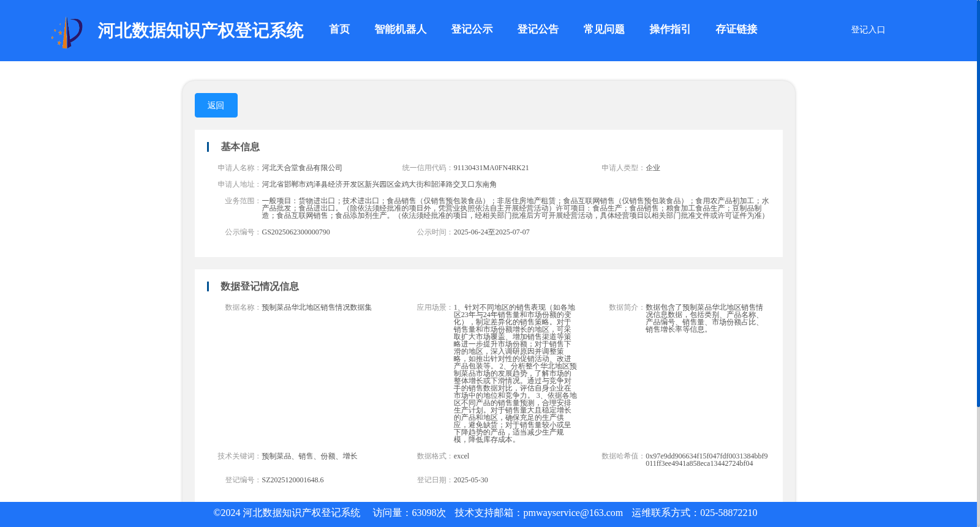Select data name 预制菜品华北地区销售情况数据集

coord(317,307)
